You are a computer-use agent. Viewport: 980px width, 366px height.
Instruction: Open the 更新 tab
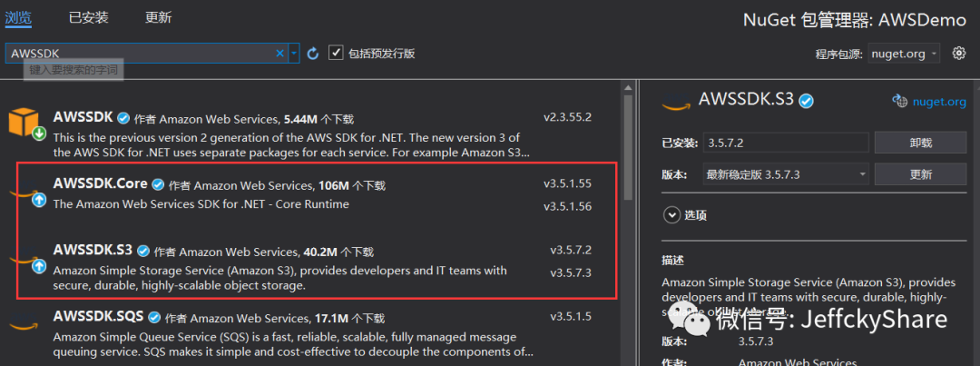(158, 17)
